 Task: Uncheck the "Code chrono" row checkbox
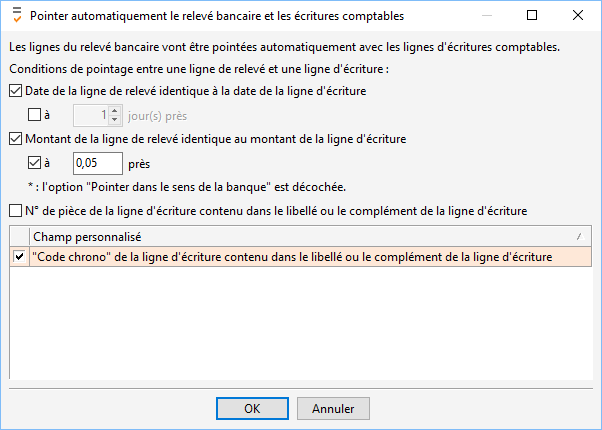19,256
